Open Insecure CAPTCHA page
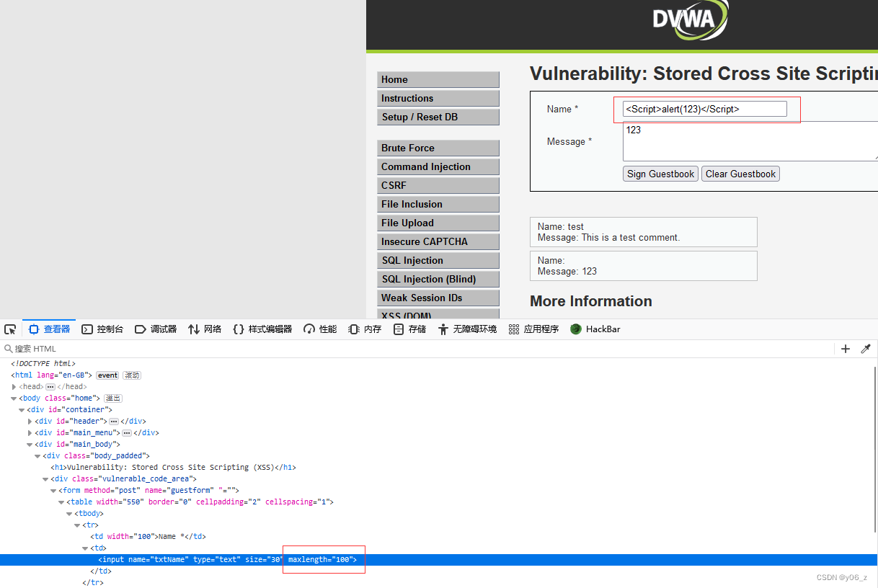The height and width of the screenshot is (588, 878). point(438,242)
